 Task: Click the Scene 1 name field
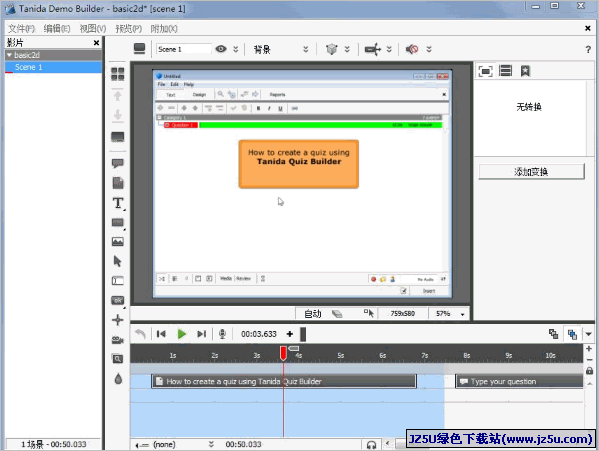click(x=183, y=49)
